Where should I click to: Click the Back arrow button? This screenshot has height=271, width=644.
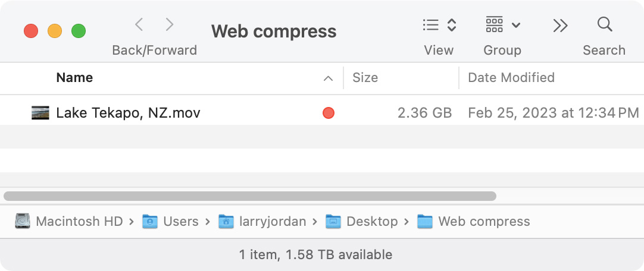pos(139,25)
